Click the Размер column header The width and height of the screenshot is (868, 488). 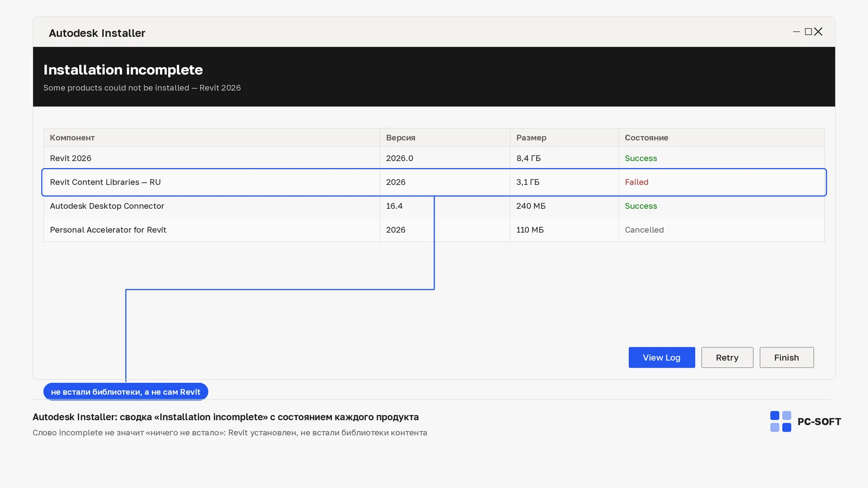(x=564, y=138)
